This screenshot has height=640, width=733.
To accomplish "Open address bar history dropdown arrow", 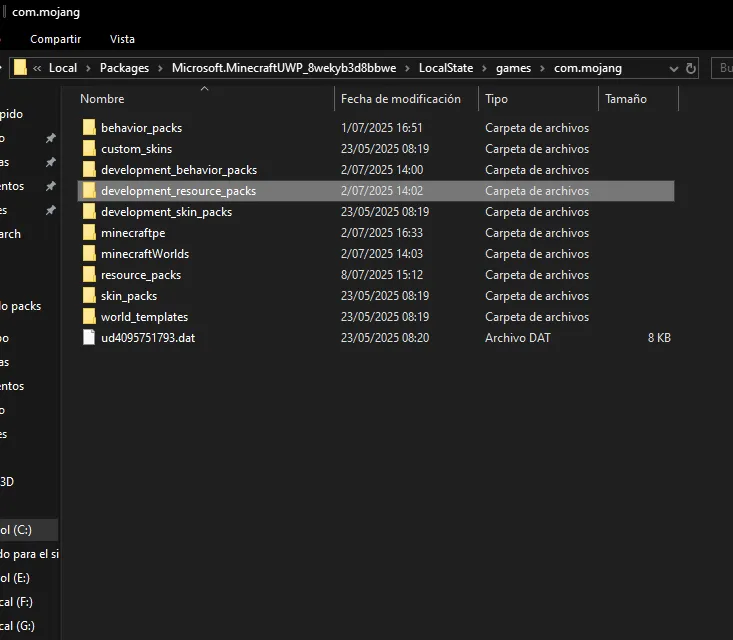I will [x=673, y=69].
